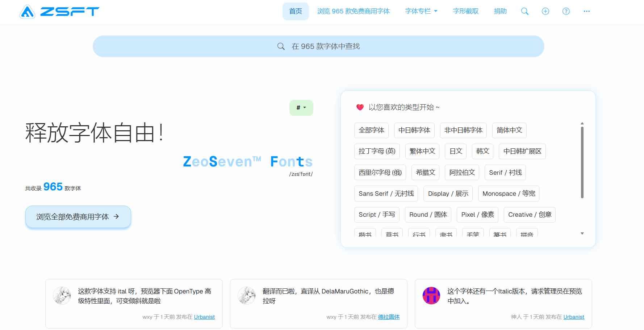Open the 捐助 donate page
The height and width of the screenshot is (330, 644).
pos(500,11)
